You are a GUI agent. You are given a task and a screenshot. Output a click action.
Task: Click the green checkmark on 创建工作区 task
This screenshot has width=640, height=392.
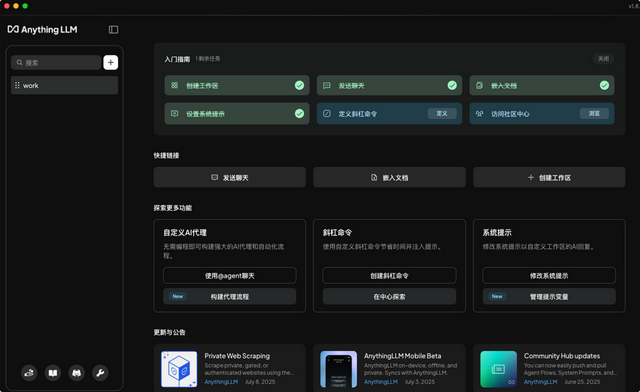point(300,85)
